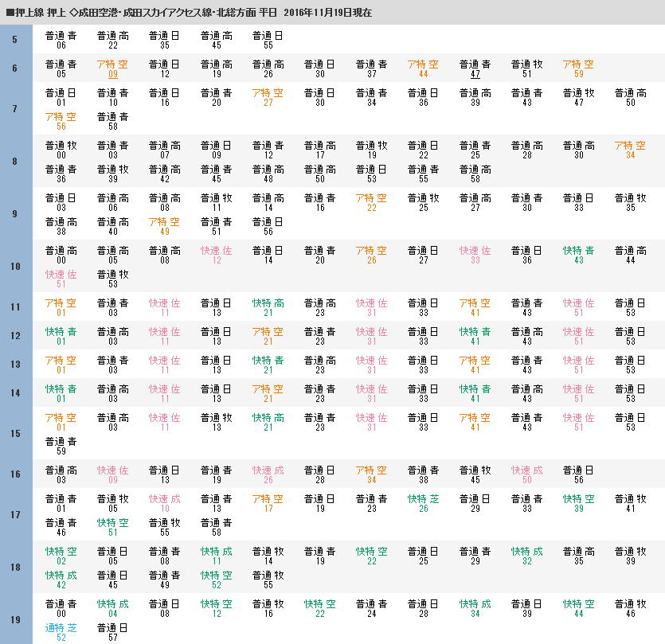665x644 pixels.
Task: Select the 10:43 快特 青 departure
Action: [578, 256]
